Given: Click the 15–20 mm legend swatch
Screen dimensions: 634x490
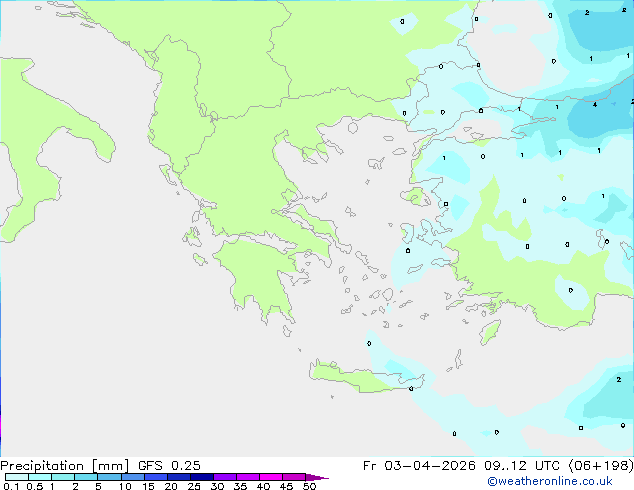Looking at the screenshot, I should pos(155,477).
